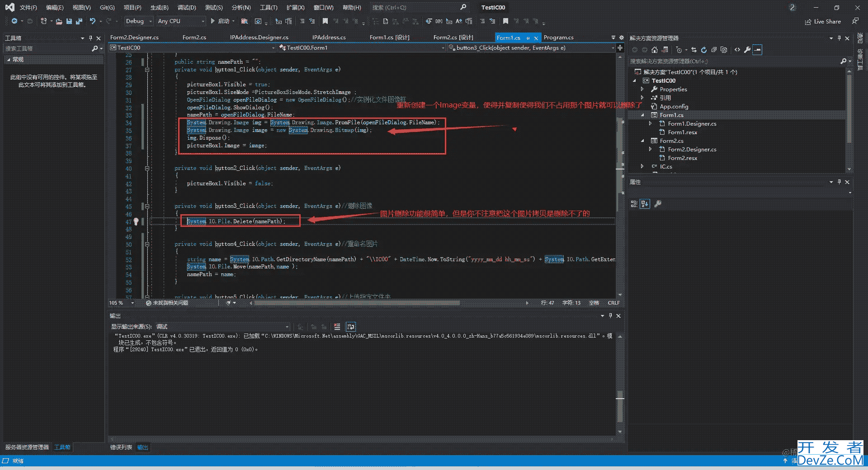Expand the Properties node in Solution Explorer
The image size is (868, 470).
(642, 89)
